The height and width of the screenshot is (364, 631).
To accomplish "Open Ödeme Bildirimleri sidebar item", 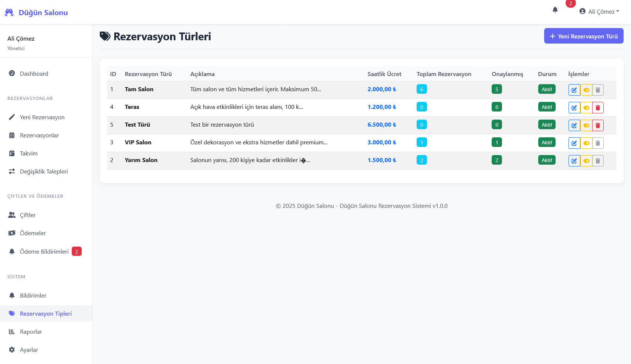I will coord(44,251).
